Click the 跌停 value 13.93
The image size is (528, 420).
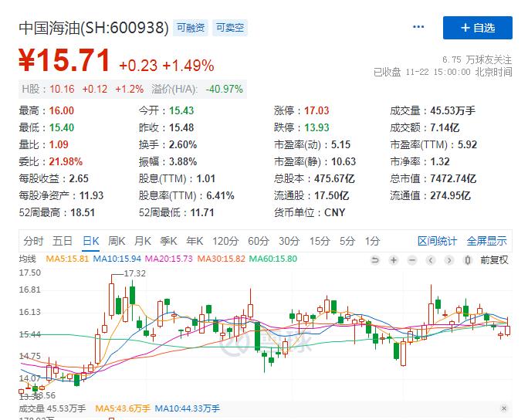point(316,127)
